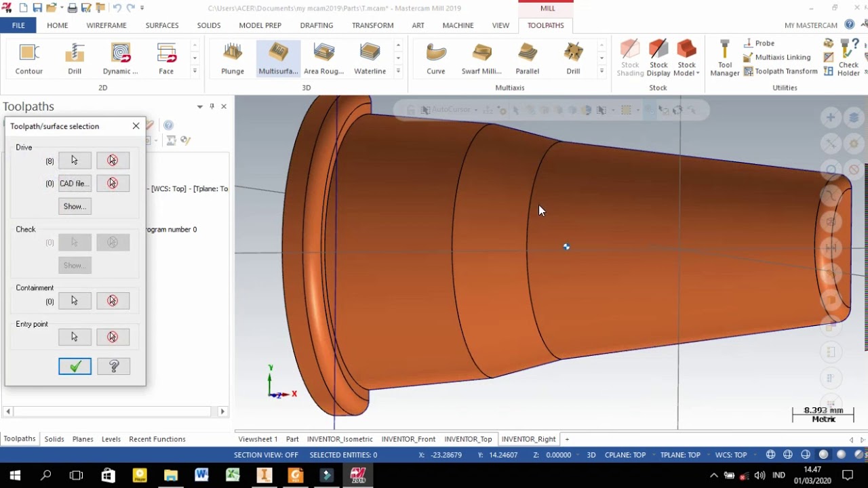Activate the Multisurface toolpath

tap(278, 59)
